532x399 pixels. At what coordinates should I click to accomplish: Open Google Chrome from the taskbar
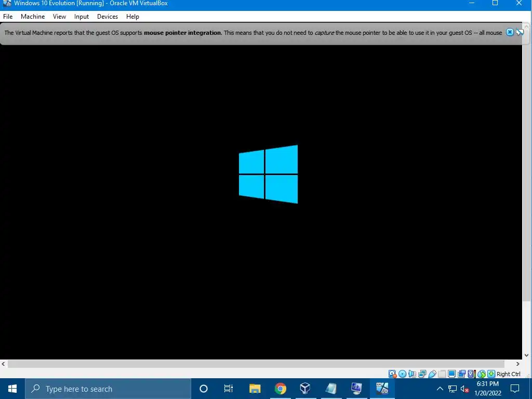[280, 389]
